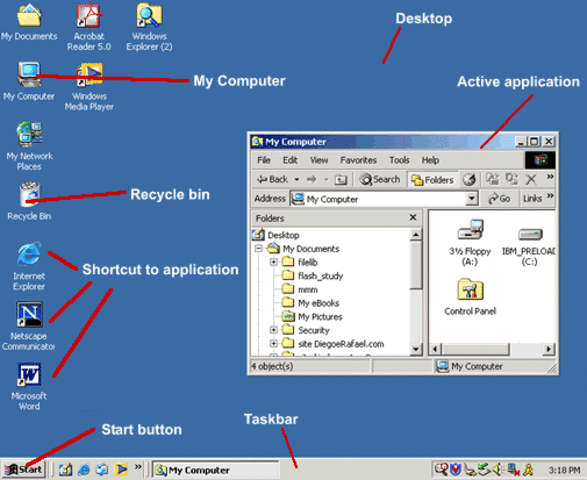Select the My Computer desktop icon
Viewport: 587px width, 480px height.
click(x=29, y=81)
